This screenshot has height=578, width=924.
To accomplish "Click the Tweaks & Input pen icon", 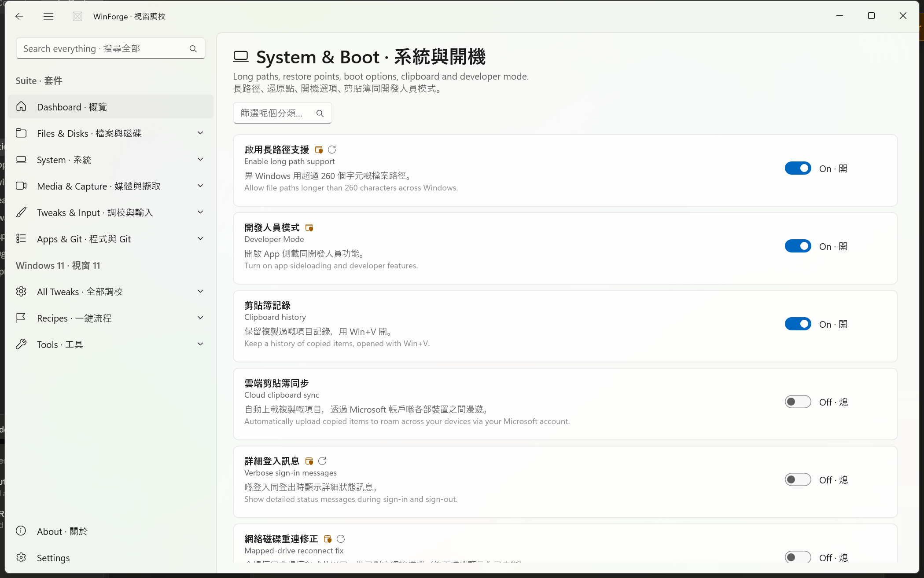I will click(x=21, y=212).
